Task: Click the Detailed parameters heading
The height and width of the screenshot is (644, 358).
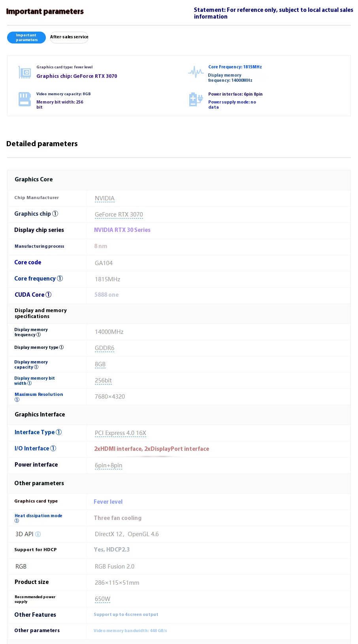Action: tap(42, 144)
